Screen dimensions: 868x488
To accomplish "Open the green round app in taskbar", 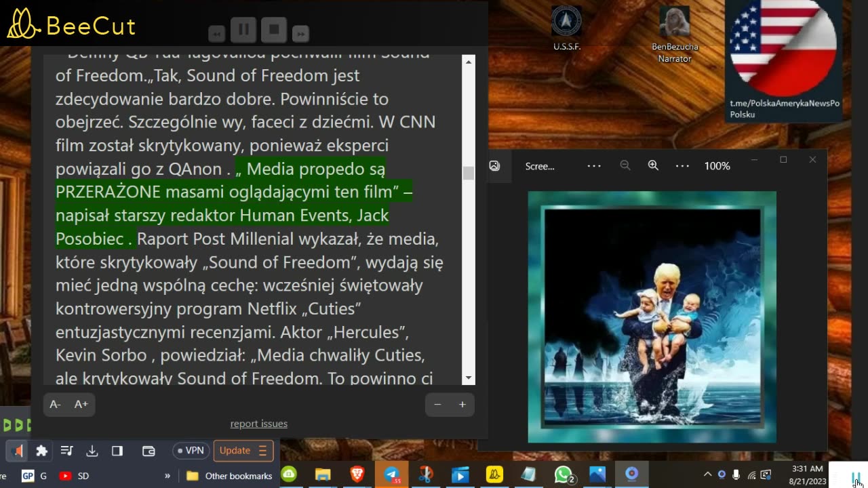I will tap(289, 474).
